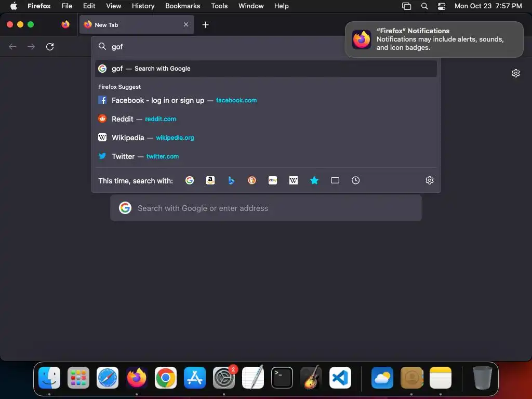Open Terminal from the Dock
The width and height of the screenshot is (532, 399).
(282, 378)
